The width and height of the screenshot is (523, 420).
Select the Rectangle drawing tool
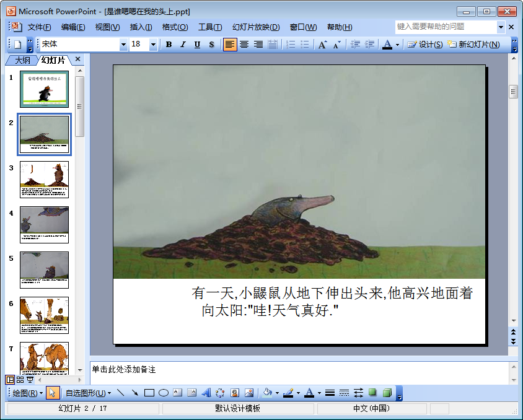click(x=149, y=393)
